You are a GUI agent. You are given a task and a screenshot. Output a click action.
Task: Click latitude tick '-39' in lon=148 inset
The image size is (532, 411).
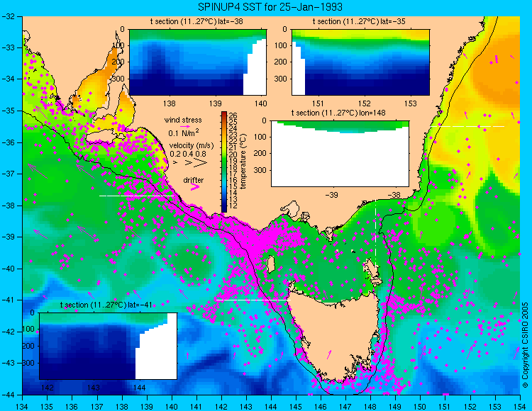coord(331,195)
